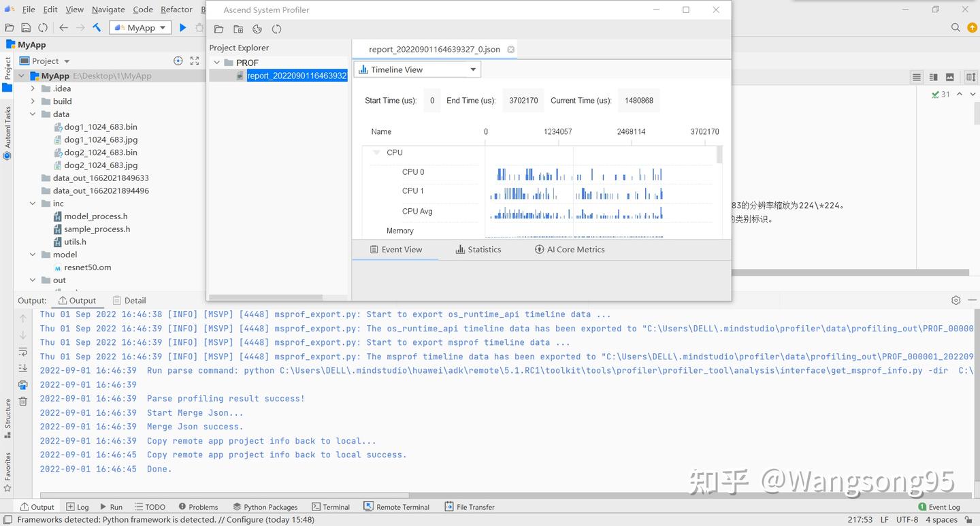Enable scroll to end in Output console

coord(22,367)
